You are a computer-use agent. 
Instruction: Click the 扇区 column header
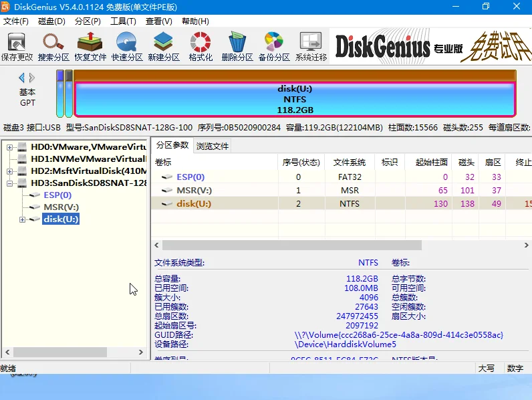click(492, 163)
